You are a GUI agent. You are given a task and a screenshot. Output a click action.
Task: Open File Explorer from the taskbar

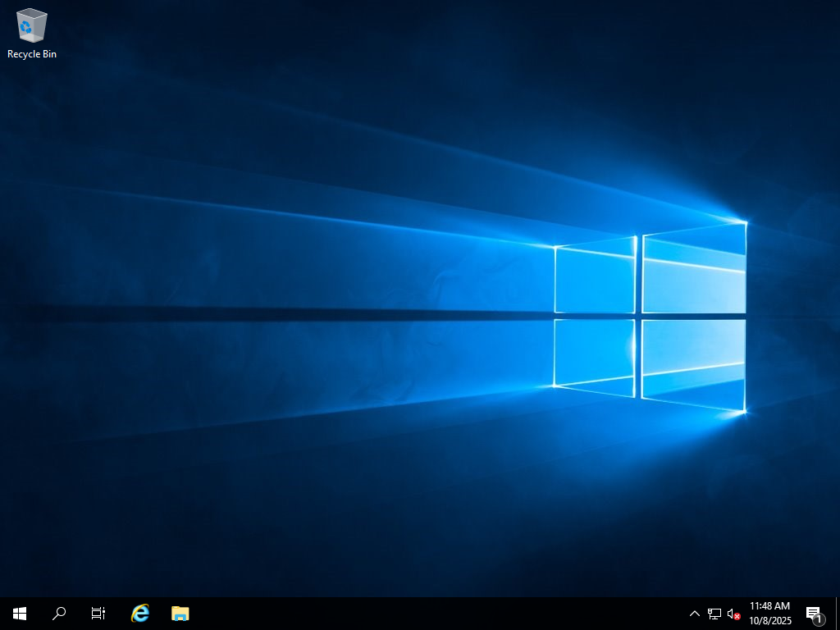[x=180, y=614]
